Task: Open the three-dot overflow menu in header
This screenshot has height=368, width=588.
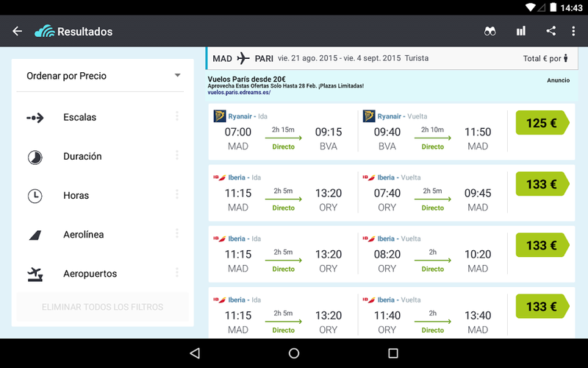Action: (x=573, y=31)
